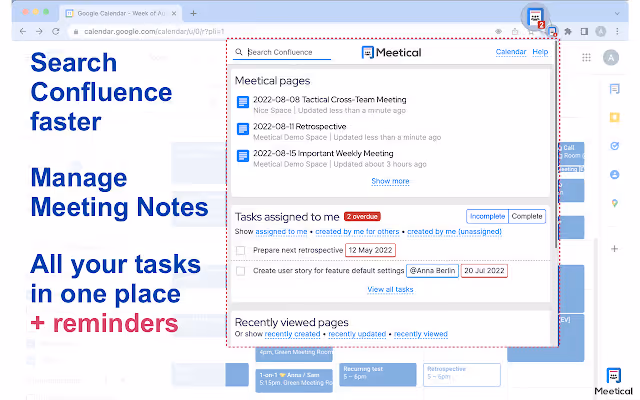Open the tab list chevron in the tab bar
This screenshot has height=400, width=640.
(x=617, y=13)
